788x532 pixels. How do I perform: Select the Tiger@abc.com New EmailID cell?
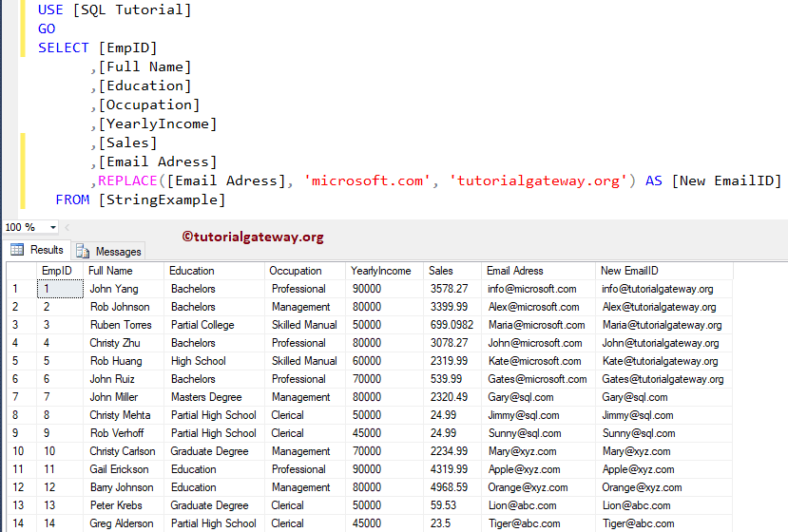click(x=664, y=523)
